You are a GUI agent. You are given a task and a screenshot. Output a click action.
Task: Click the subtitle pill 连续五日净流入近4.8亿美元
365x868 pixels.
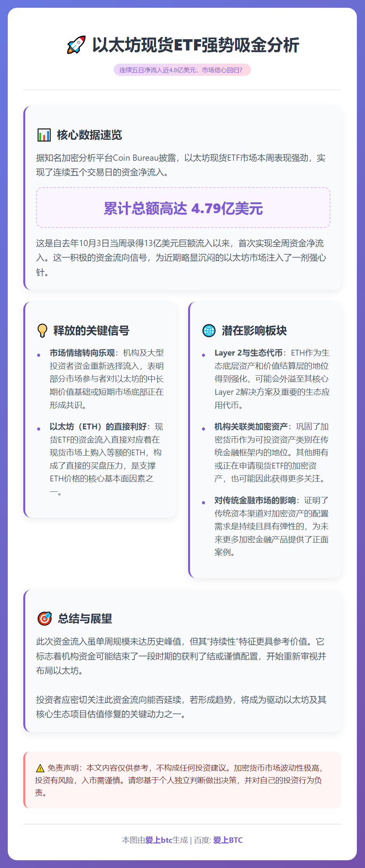tap(182, 70)
